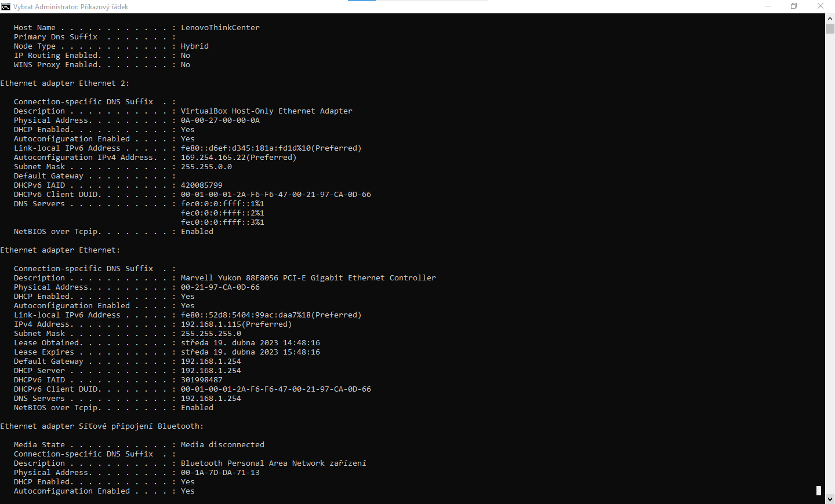The width and height of the screenshot is (835, 504).
Task: Click the scrollbar down arrow
Action: point(830,499)
